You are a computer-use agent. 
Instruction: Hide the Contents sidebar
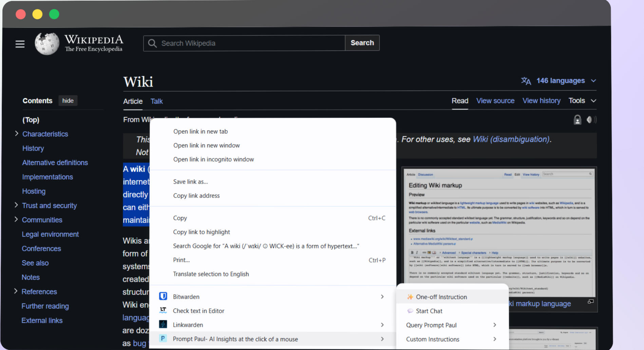(68, 101)
